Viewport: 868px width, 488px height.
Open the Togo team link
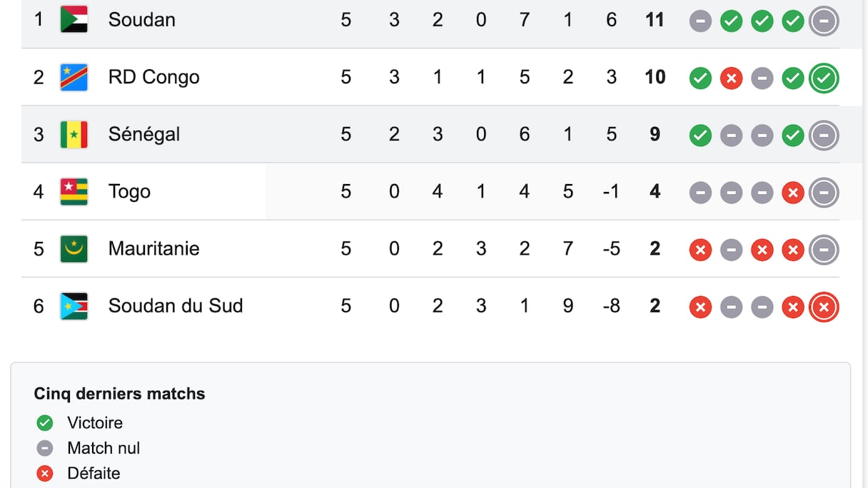coord(129,191)
